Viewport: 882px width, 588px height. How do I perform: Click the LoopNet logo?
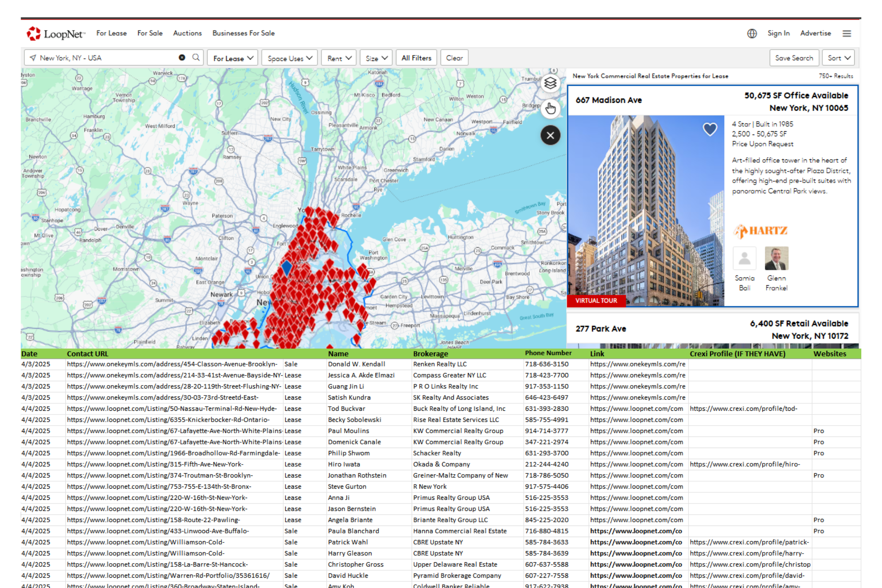[x=56, y=34]
